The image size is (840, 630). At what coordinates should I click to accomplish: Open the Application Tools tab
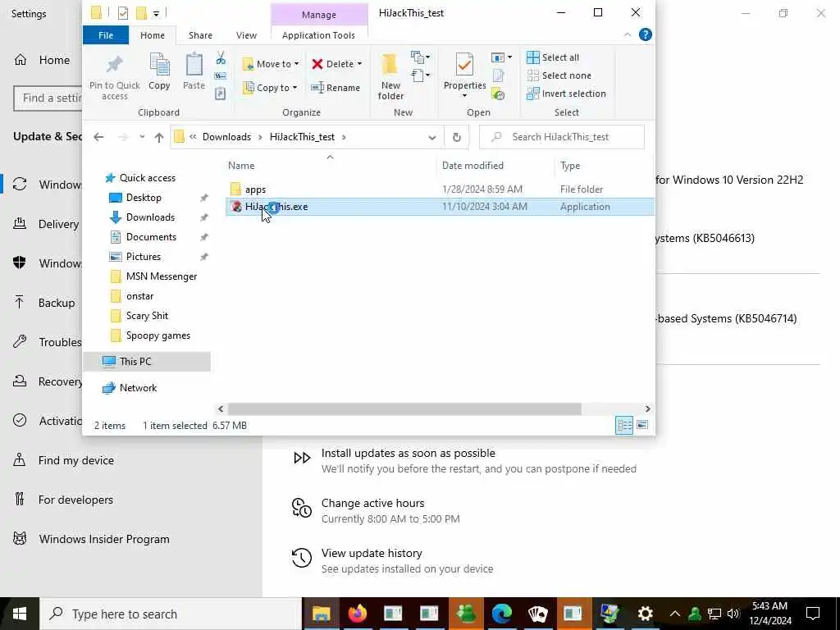(x=318, y=35)
